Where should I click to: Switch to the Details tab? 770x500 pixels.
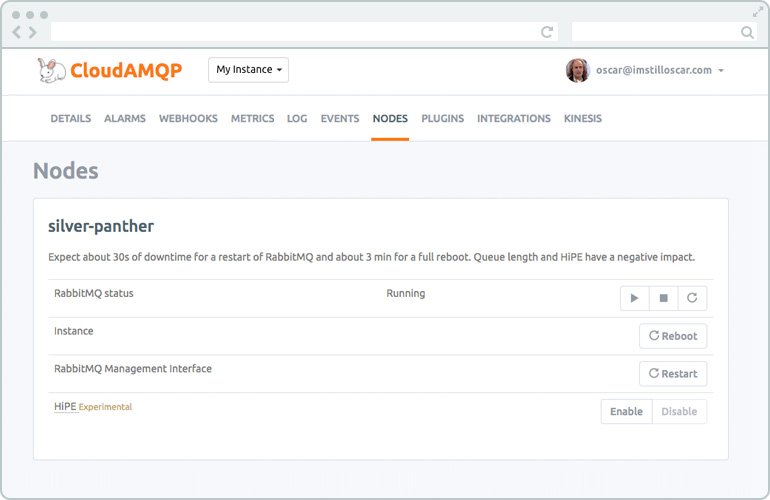(x=71, y=118)
